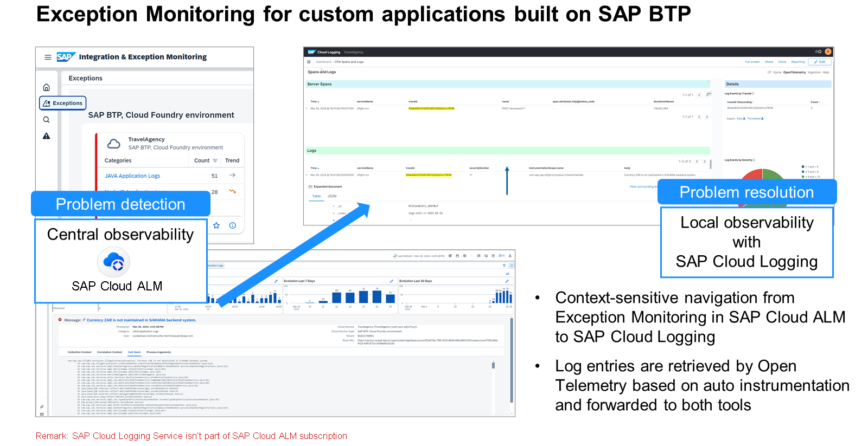This screenshot has height=446, width=868.
Task: Click the highlighted traceId in Server Spans
Action: point(431,108)
